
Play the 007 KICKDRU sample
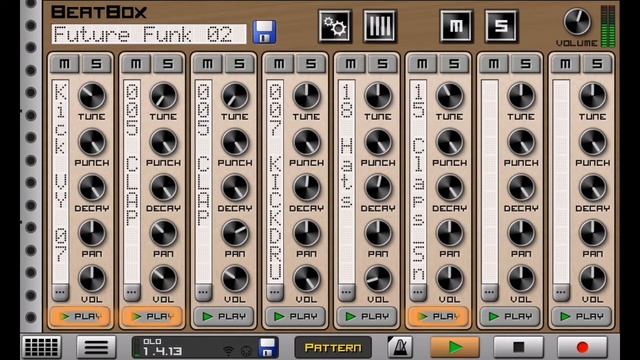coord(295,316)
